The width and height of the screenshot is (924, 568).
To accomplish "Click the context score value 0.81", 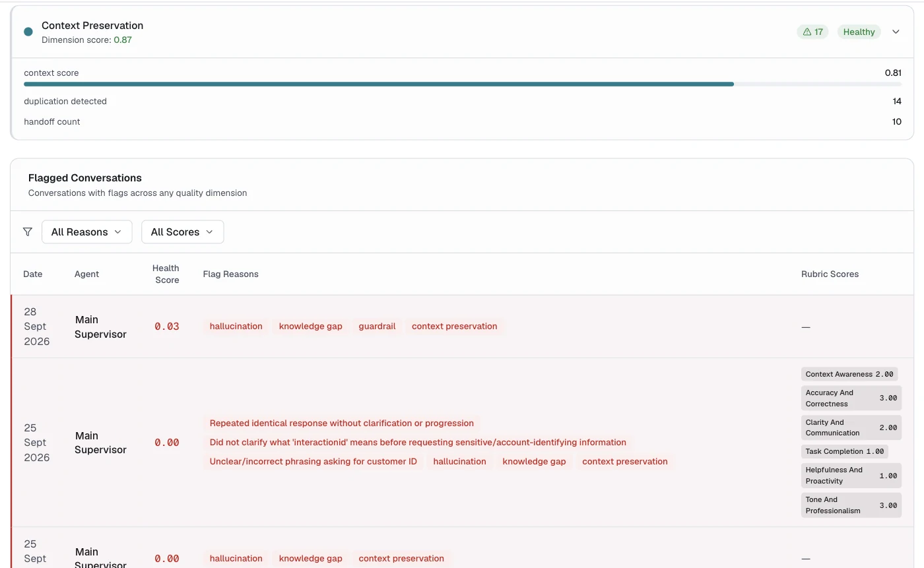I will 893,73.
